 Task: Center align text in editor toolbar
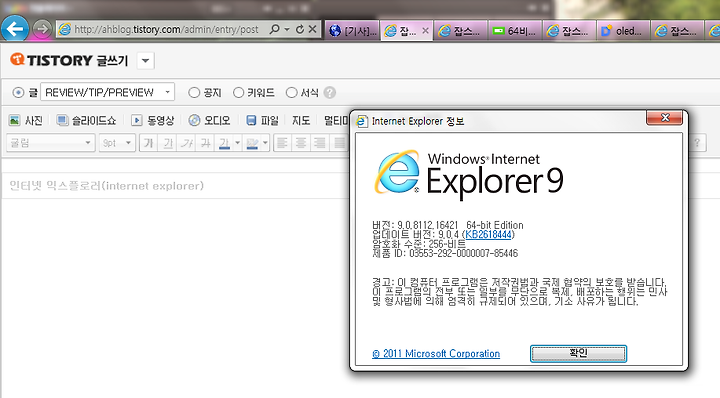tap(301, 143)
